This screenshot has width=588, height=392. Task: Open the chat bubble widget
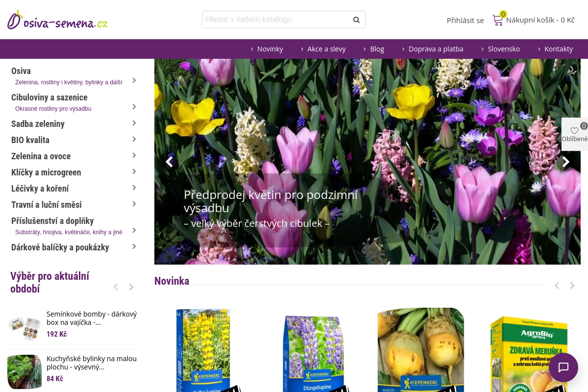(x=563, y=367)
